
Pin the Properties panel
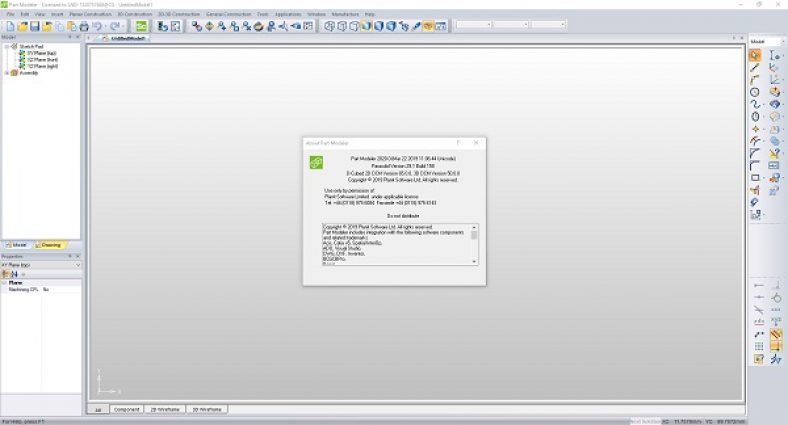(70, 256)
